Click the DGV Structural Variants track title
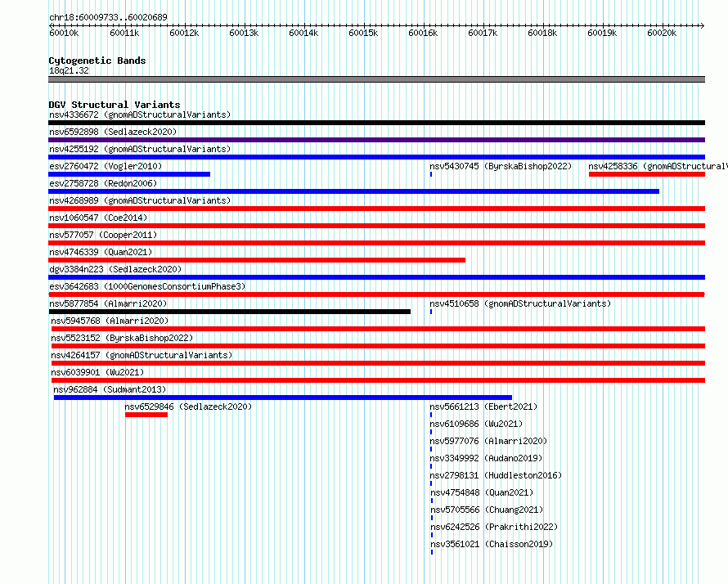 (x=115, y=105)
